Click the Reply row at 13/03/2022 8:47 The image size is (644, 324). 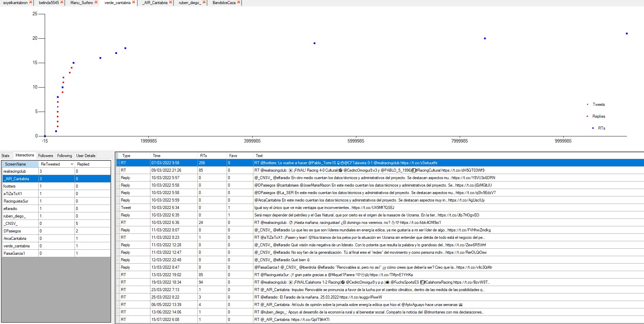379,267
